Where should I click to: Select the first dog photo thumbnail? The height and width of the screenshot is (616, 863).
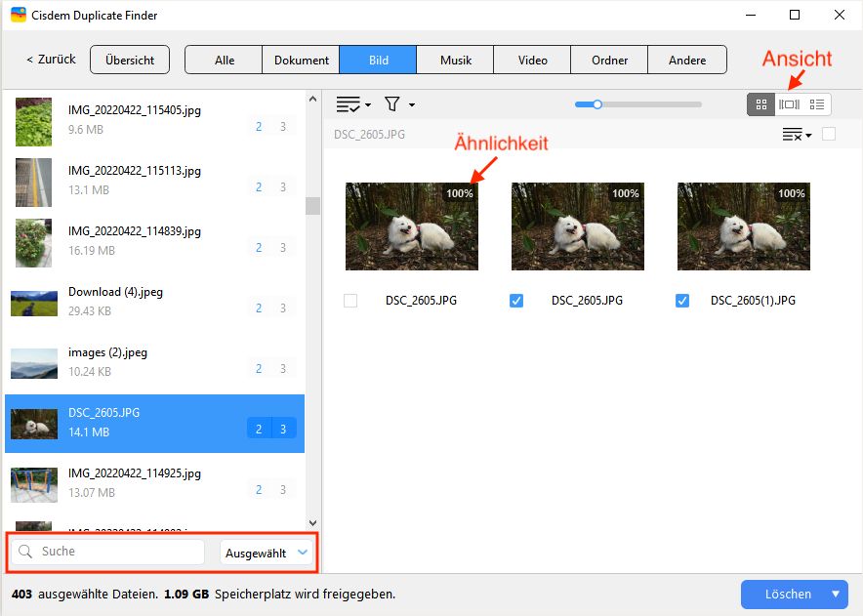(x=412, y=226)
